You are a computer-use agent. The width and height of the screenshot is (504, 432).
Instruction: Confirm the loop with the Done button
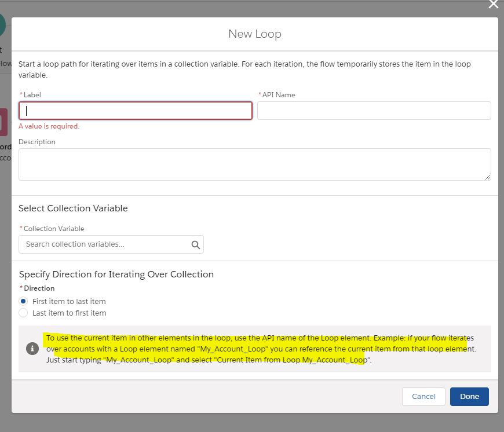469,397
